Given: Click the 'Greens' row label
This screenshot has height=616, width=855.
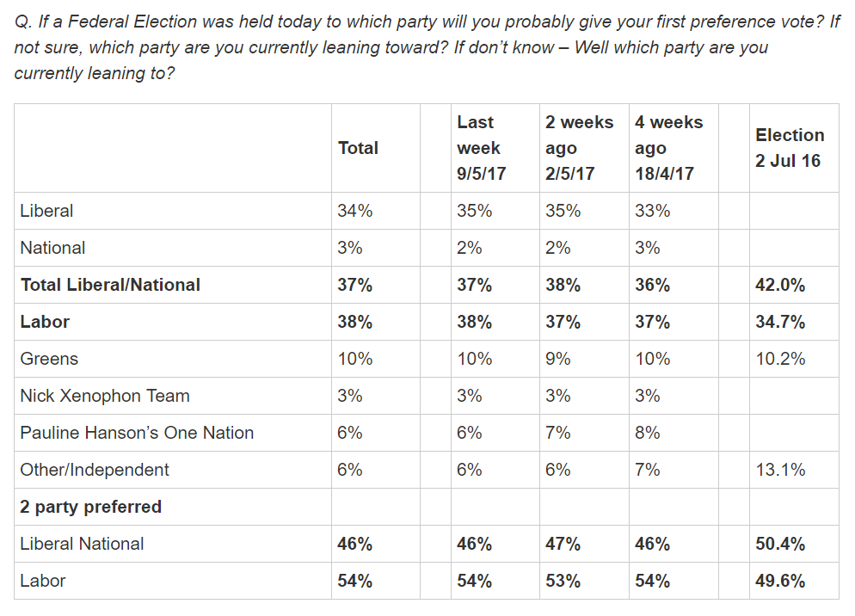Looking at the screenshot, I should 49,359.
